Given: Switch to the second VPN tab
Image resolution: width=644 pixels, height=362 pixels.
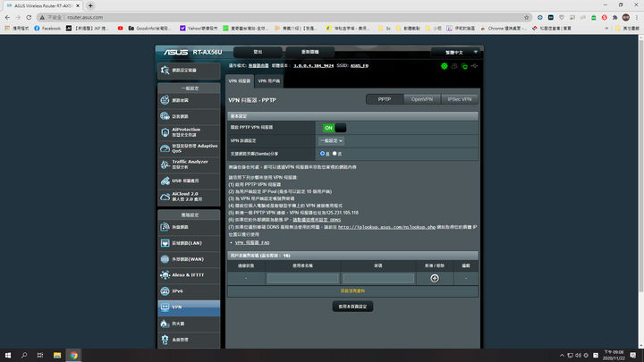Looking at the screenshot, I should click(x=268, y=81).
